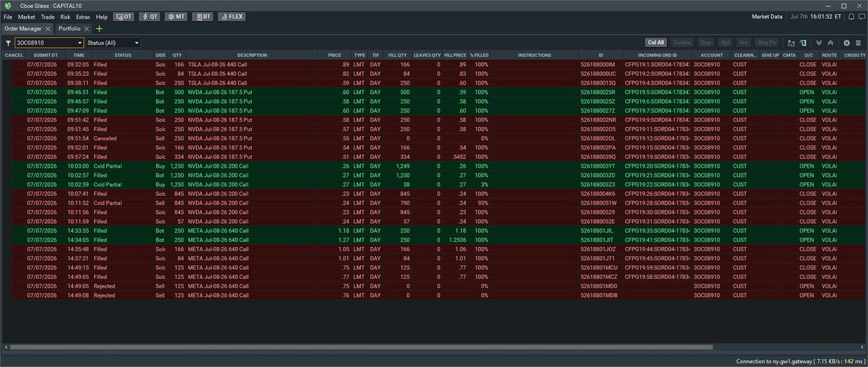868x367 pixels.
Task: Open the BT basket ticket button
Action: click(x=202, y=16)
